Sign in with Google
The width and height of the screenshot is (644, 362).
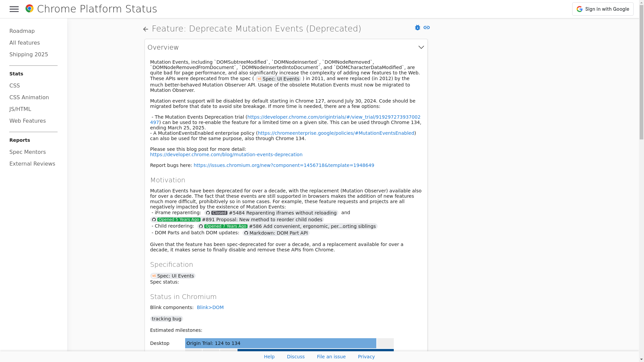point(603,9)
